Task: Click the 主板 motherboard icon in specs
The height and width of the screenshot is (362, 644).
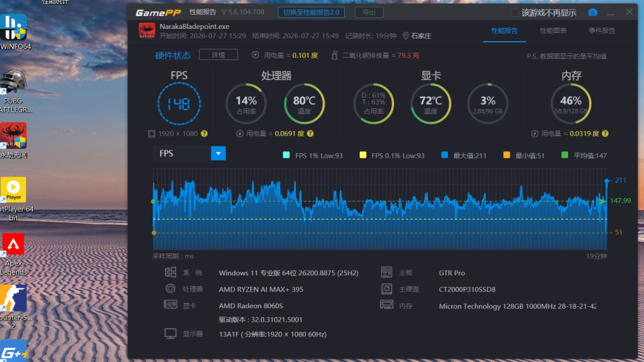Action: [x=386, y=272]
